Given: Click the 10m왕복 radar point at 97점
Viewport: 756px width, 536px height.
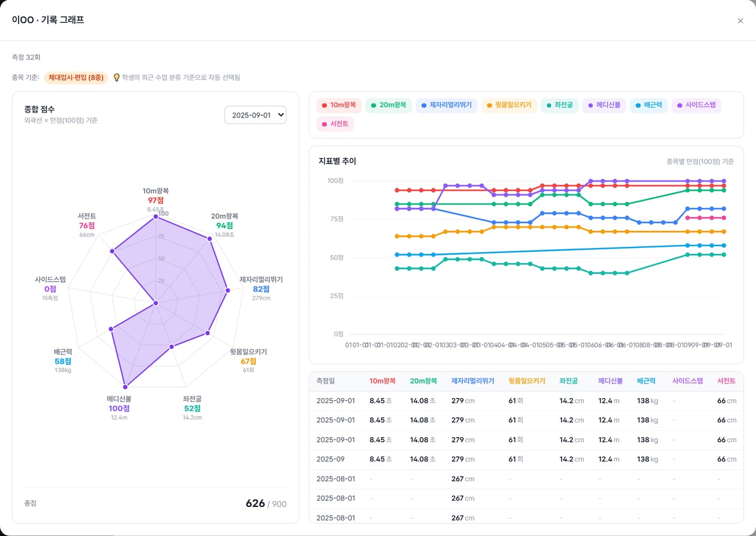Looking at the screenshot, I should point(155,216).
